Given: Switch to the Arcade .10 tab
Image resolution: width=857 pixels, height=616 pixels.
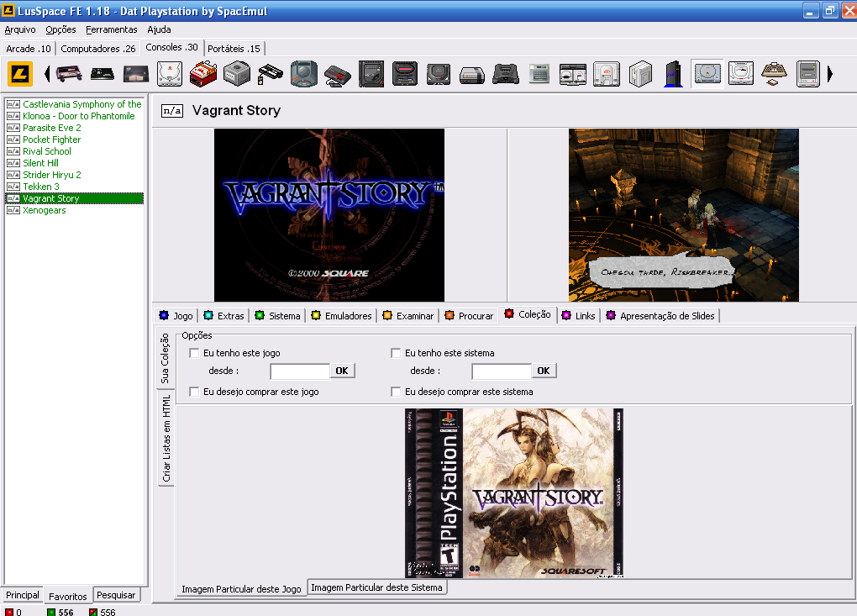Looking at the screenshot, I should (29, 49).
